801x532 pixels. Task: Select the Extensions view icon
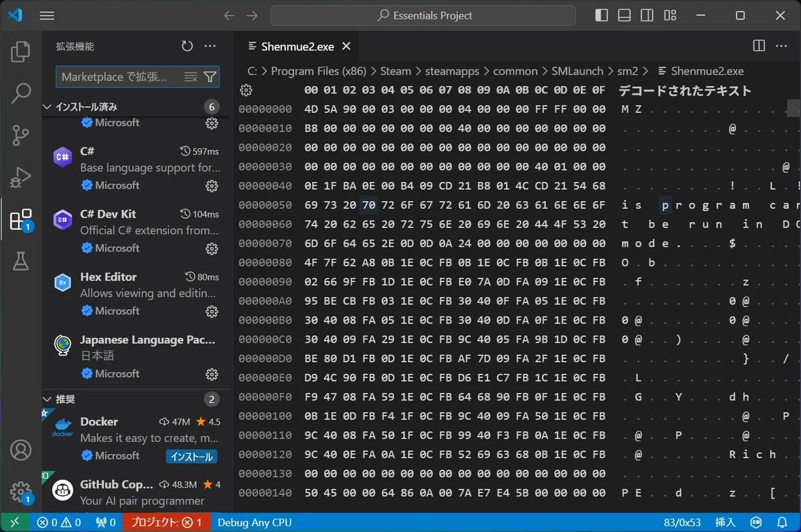21,220
